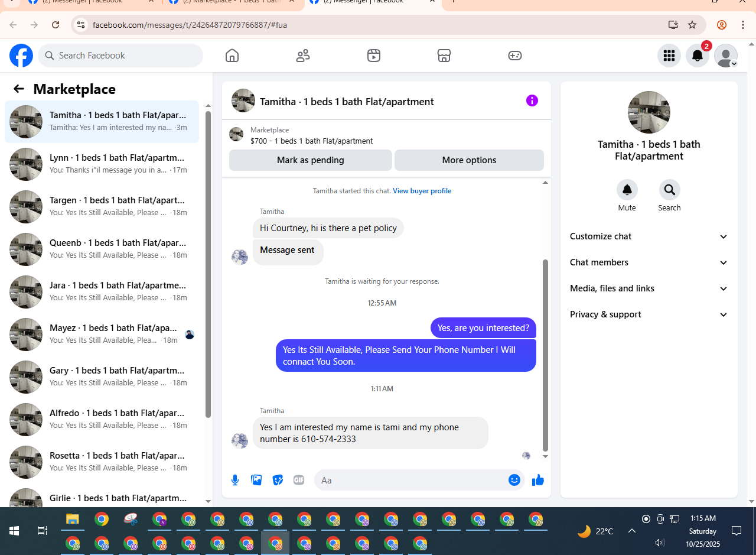The width and height of the screenshot is (756, 555).
Task: Click the address bar URL
Action: click(190, 25)
